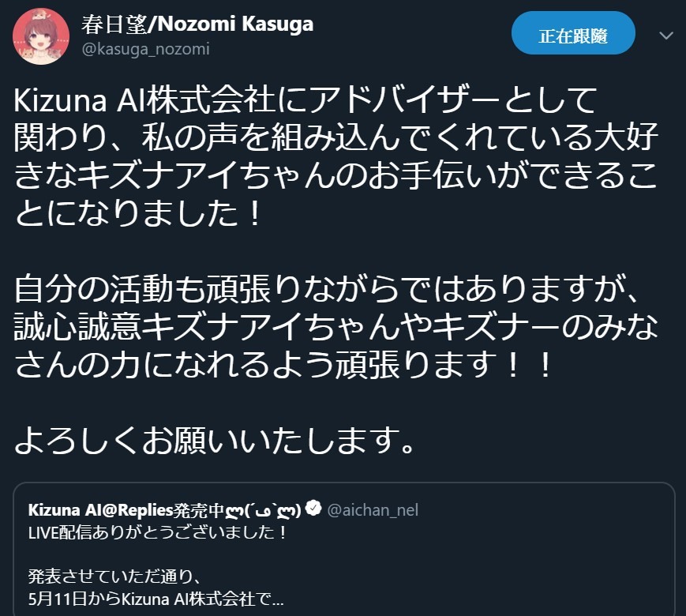Open the @aichan_nel handle in quoted tweet
The image size is (686, 616).
tap(373, 510)
